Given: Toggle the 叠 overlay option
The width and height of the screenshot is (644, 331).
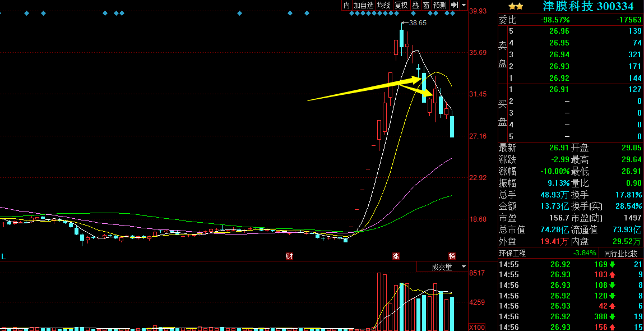Looking at the screenshot, I should 415,5.
